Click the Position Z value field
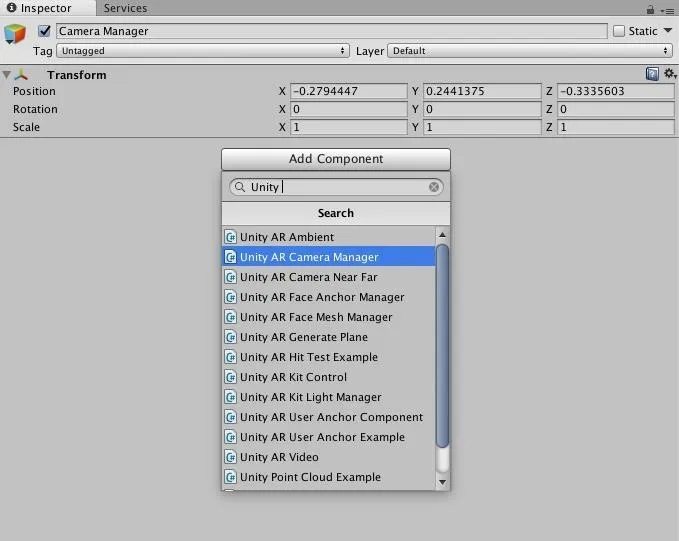 click(x=615, y=91)
